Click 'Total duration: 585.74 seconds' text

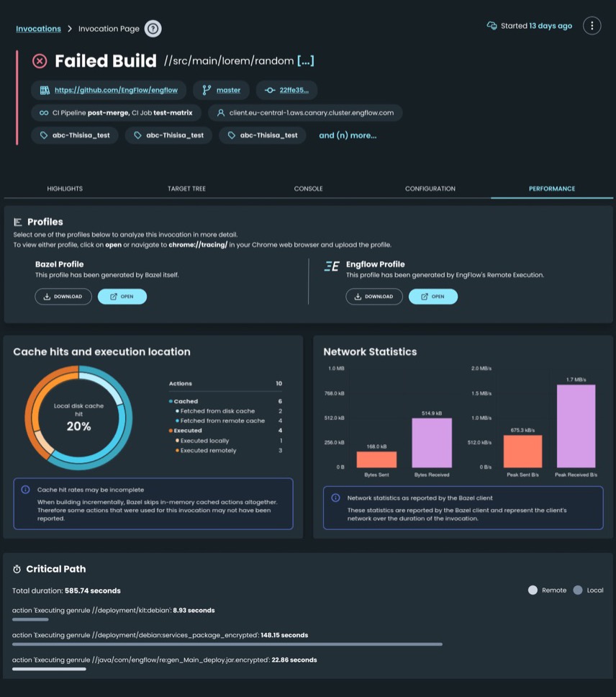coord(66,590)
